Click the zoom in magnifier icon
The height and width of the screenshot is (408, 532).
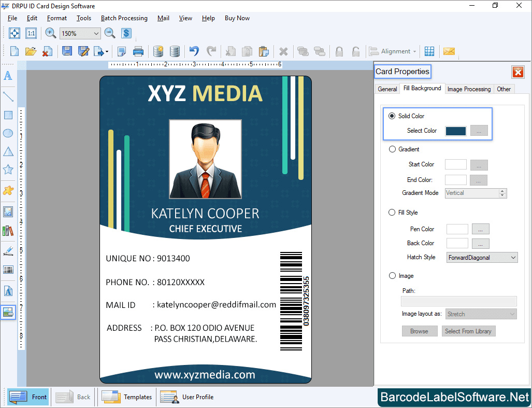[x=51, y=33]
